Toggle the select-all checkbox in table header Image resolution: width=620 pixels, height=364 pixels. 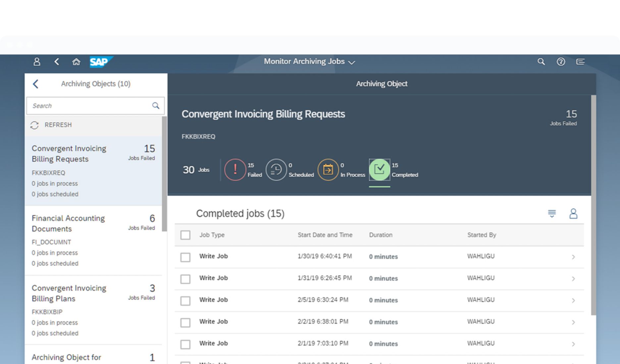click(x=185, y=235)
